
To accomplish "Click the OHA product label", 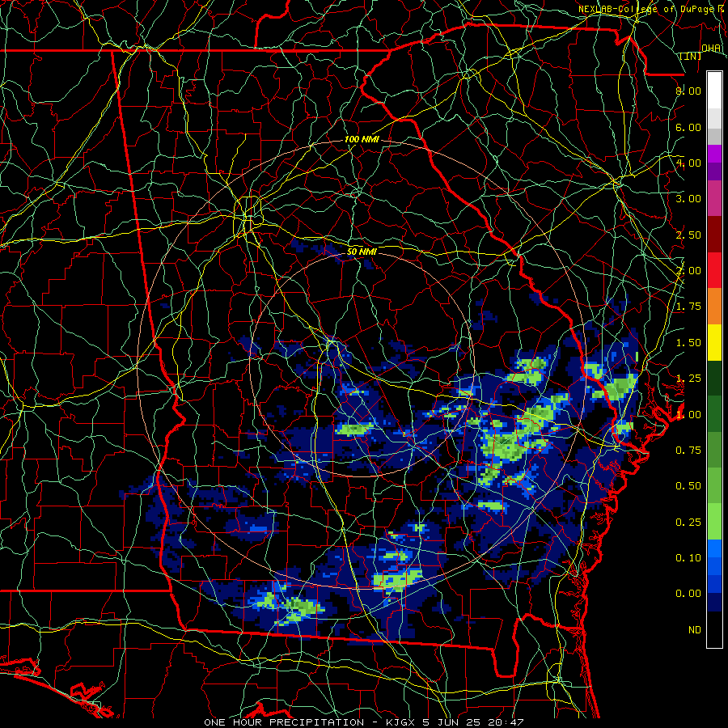I will 711,49.
